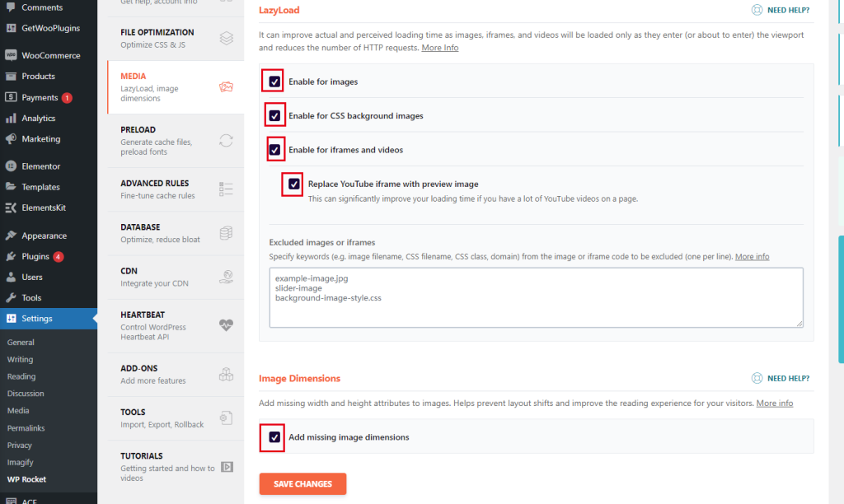The height and width of the screenshot is (504, 844).
Task: Open Imagify settings submenu item
Action: (20, 462)
